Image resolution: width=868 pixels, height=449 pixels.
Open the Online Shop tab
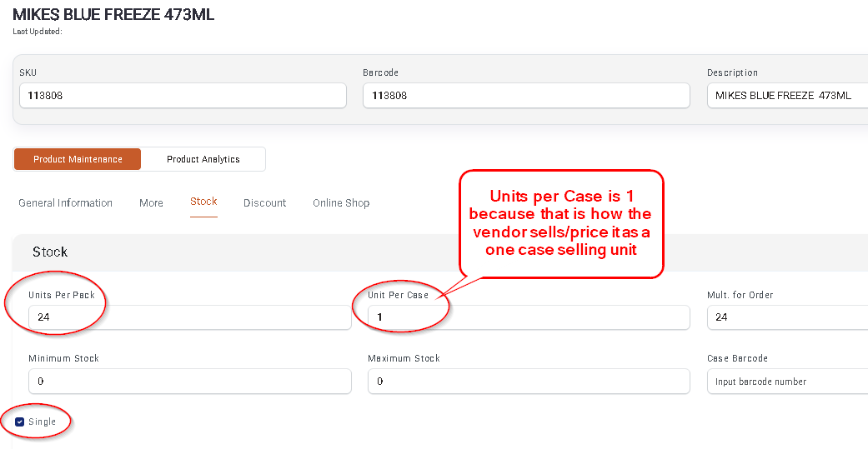[341, 203]
